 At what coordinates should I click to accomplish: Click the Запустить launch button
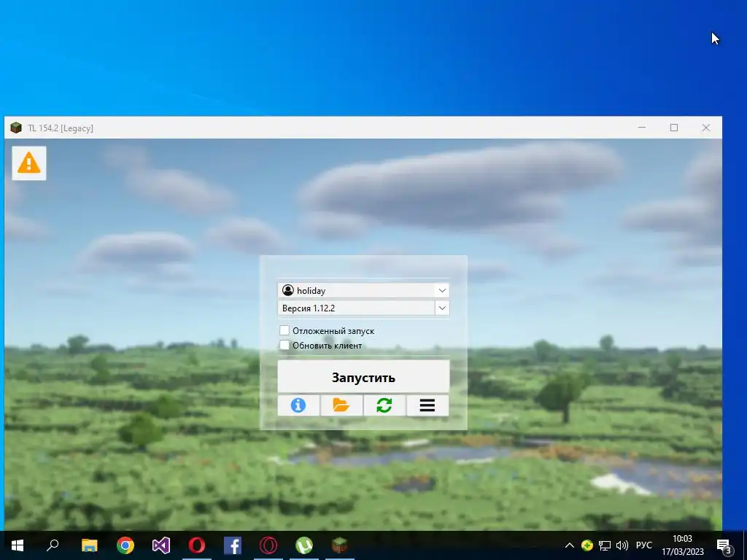pyautogui.click(x=363, y=377)
